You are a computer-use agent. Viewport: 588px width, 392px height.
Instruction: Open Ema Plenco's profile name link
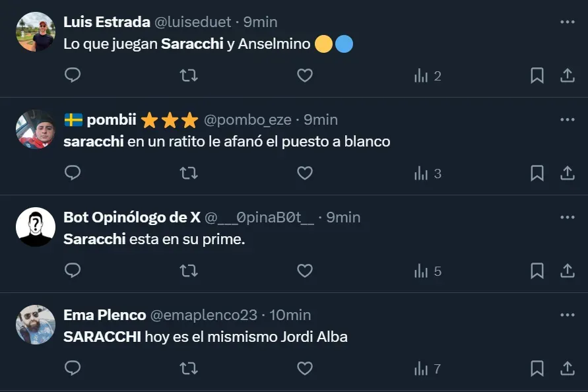pos(104,315)
